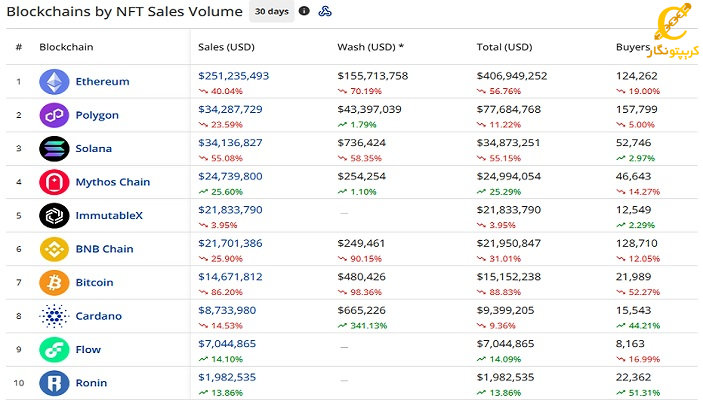The height and width of the screenshot is (400, 703).
Task: Click Bitcoin sales value $14,671,812
Action: (230, 277)
